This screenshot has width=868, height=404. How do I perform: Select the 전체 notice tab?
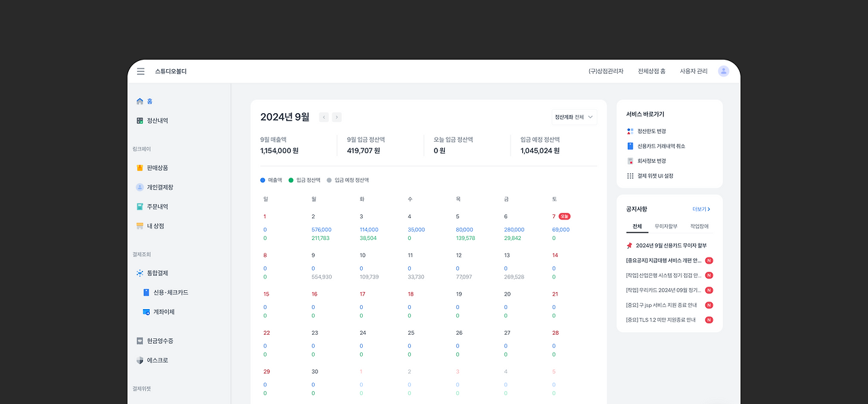[x=637, y=226]
